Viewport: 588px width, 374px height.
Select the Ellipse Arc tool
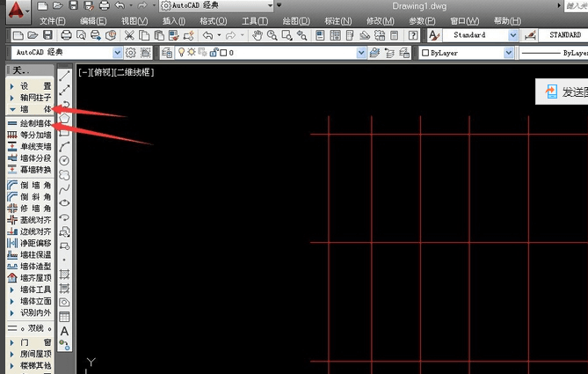[64, 217]
